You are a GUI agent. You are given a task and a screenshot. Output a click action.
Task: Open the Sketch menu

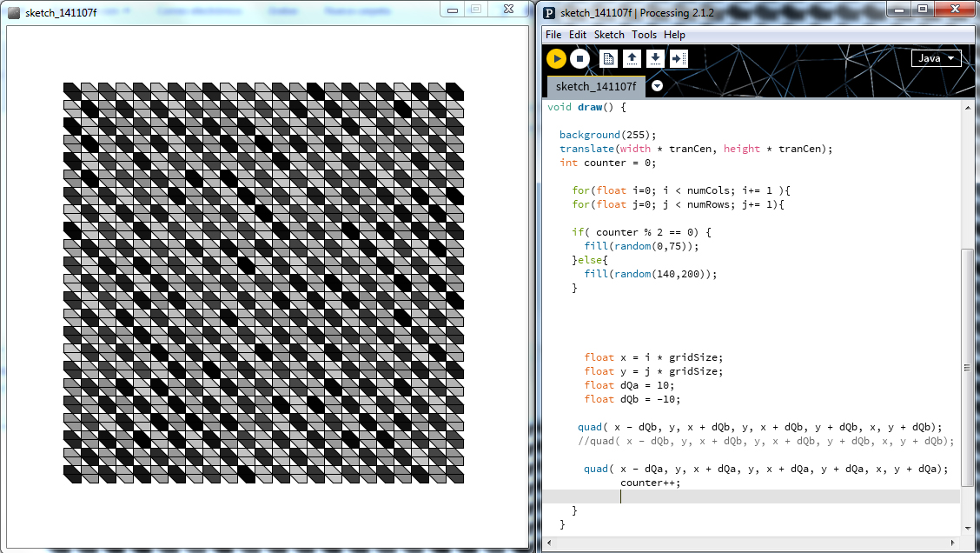609,35
